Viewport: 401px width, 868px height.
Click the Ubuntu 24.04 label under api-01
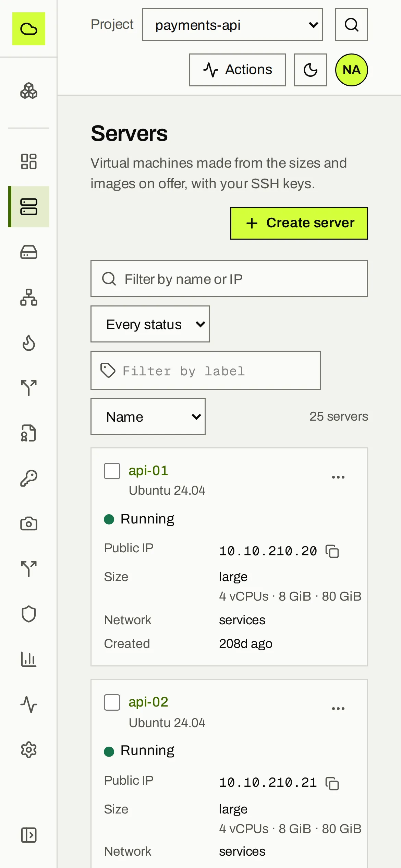click(x=167, y=491)
